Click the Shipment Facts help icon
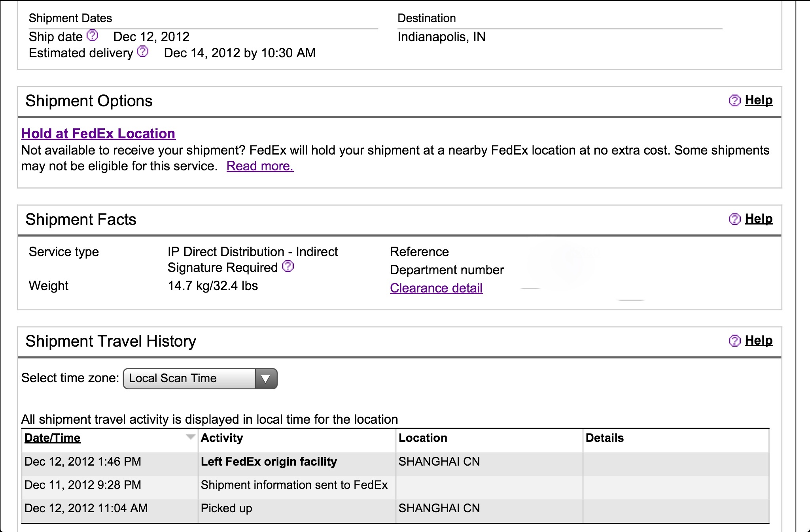Image resolution: width=810 pixels, height=532 pixels. coord(734,219)
